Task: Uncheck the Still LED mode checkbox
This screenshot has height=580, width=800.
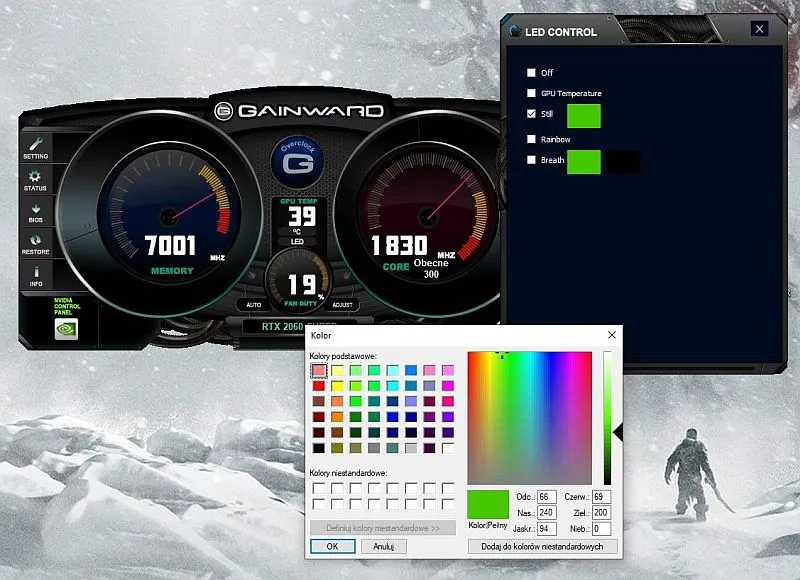Action: [x=532, y=114]
